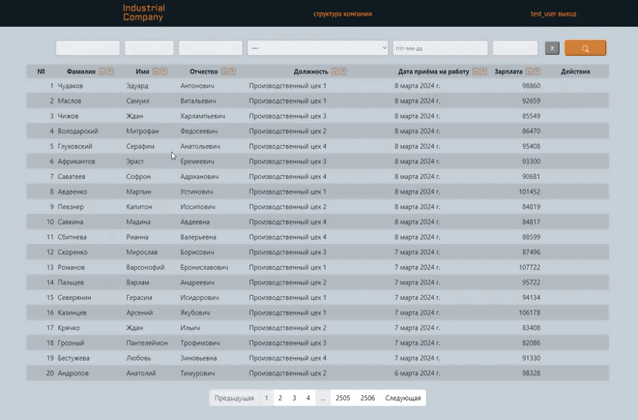
Task: Open the Industrial Company home logo
Action: [x=144, y=13]
